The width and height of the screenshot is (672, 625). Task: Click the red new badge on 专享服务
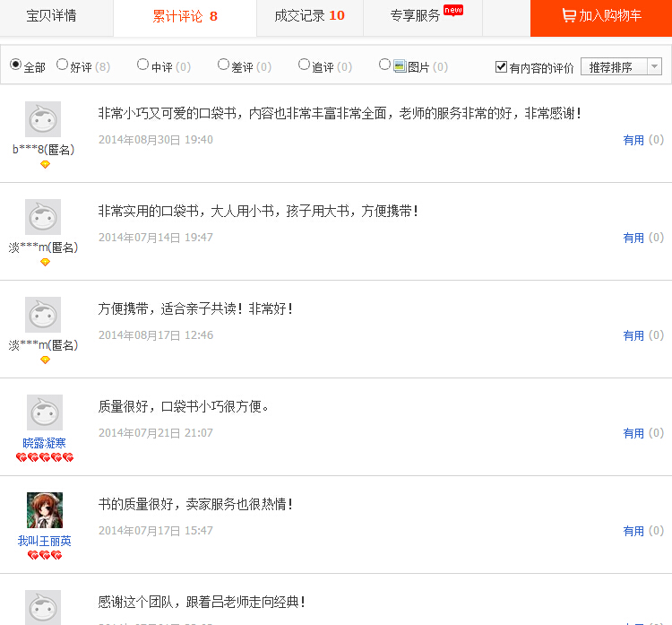click(453, 10)
